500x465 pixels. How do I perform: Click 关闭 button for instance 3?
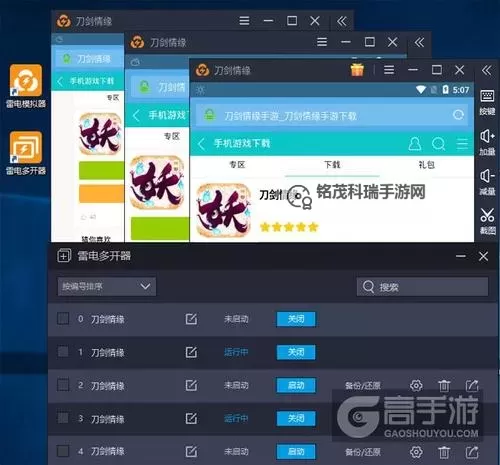click(296, 418)
